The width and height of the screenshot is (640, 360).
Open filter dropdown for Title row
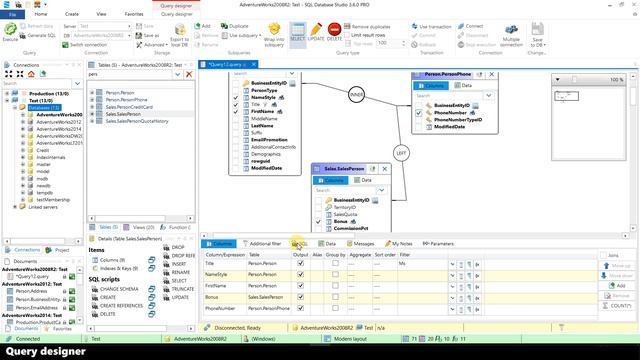pyautogui.click(x=452, y=264)
